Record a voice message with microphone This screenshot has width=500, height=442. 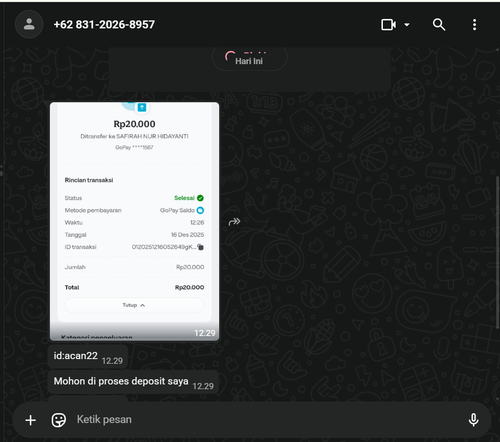point(473,420)
